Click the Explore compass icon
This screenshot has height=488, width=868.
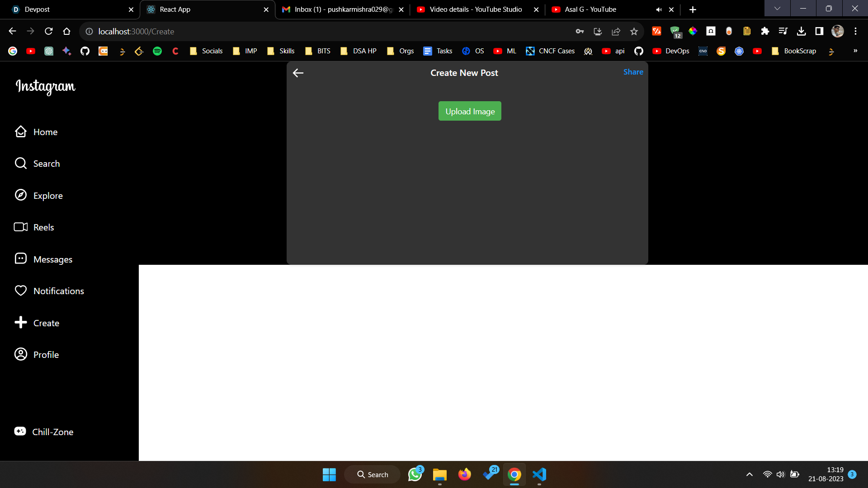pos(21,195)
